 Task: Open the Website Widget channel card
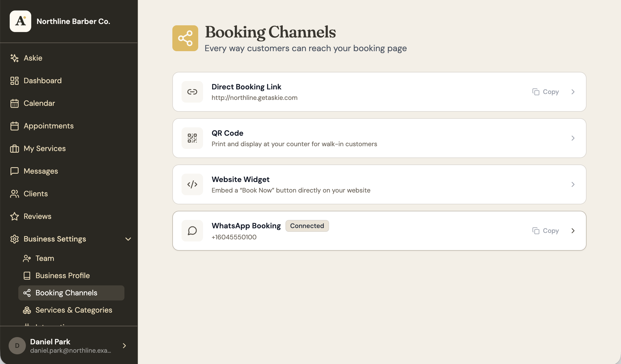click(x=379, y=184)
